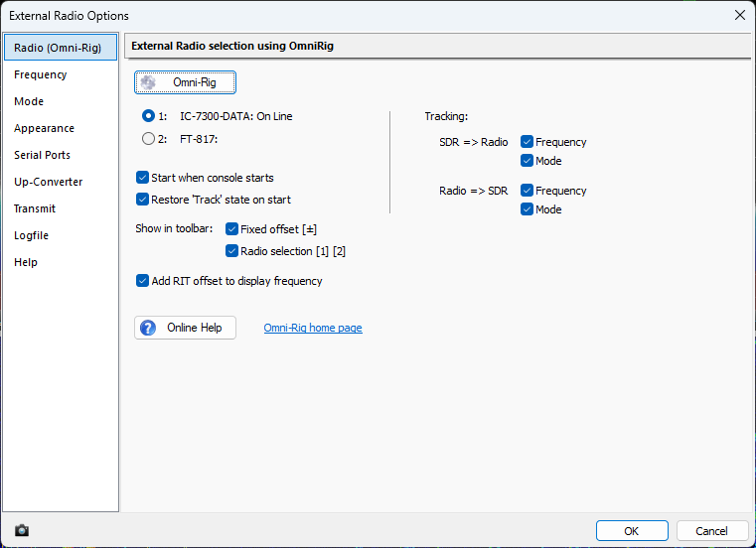Image resolution: width=756 pixels, height=548 pixels.
Task: Click the 'Radio => SDR' label
Action: pos(474,191)
